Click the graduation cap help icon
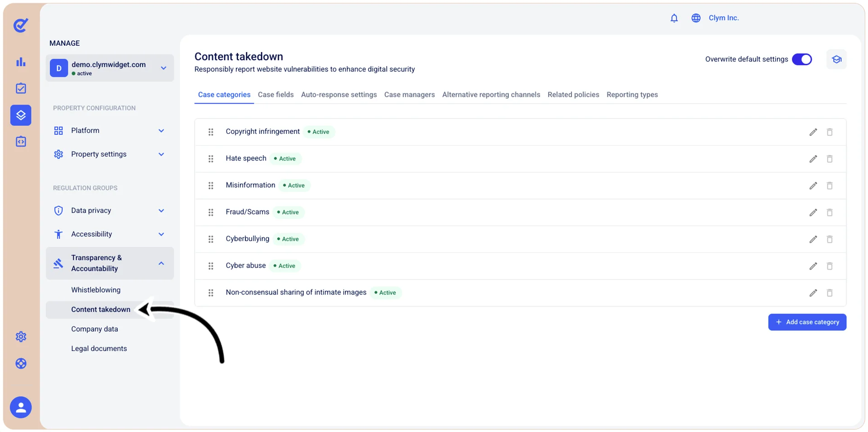868x432 pixels. click(836, 59)
